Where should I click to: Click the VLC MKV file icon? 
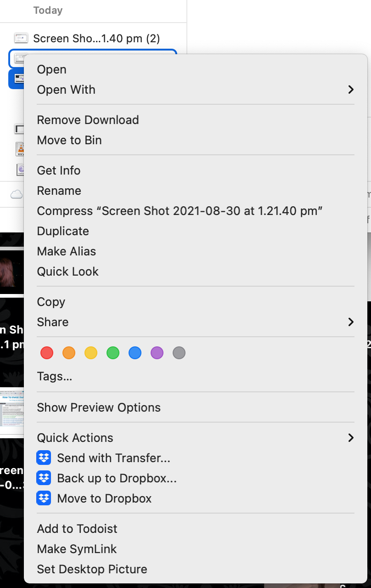pos(20,149)
